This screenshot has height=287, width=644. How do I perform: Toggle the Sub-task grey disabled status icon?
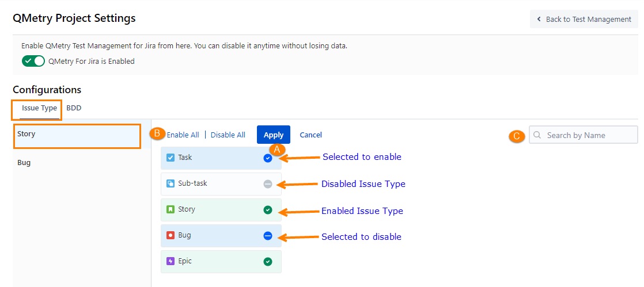268,184
